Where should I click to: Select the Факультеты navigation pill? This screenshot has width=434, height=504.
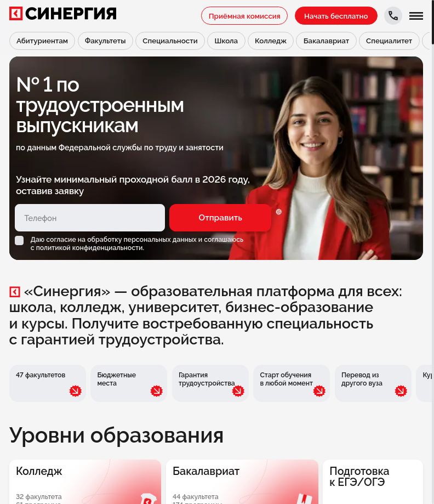tap(105, 41)
